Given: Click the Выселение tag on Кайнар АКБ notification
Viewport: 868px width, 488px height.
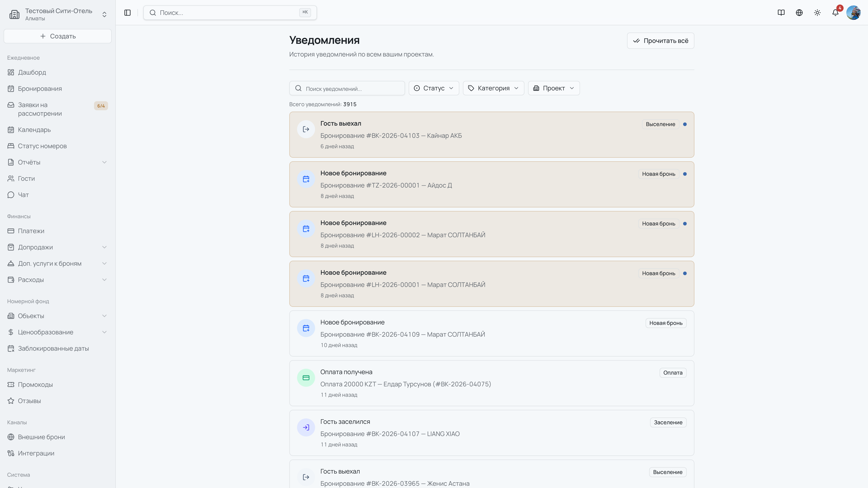Looking at the screenshot, I should coord(660,124).
